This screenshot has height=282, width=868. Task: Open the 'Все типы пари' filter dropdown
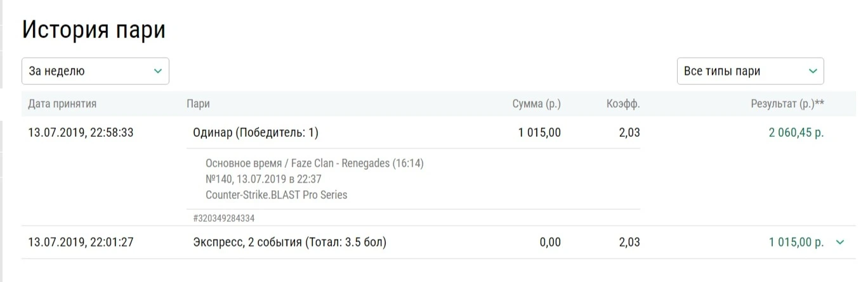coord(750,71)
